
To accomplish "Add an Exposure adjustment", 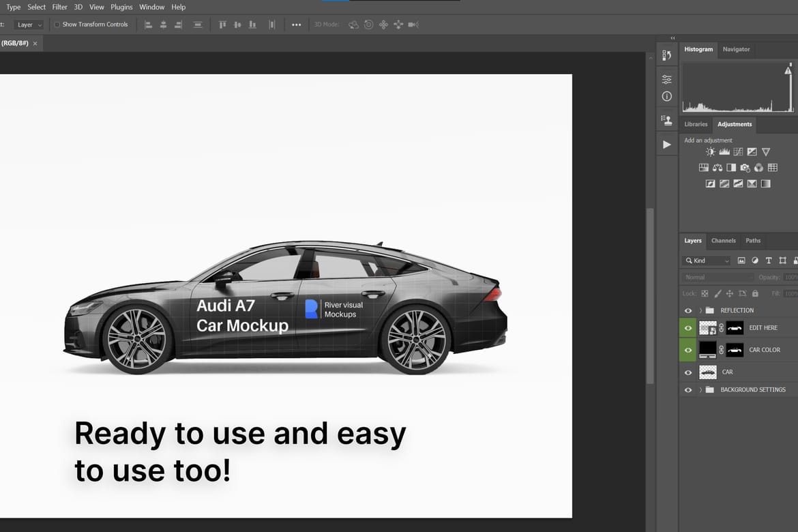I will pyautogui.click(x=752, y=151).
